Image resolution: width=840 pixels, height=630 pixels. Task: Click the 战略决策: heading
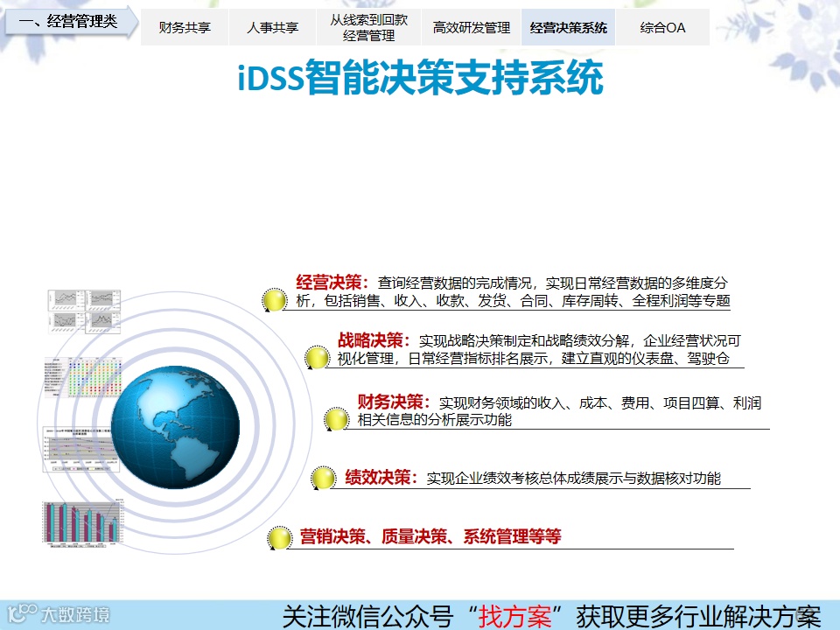(374, 340)
